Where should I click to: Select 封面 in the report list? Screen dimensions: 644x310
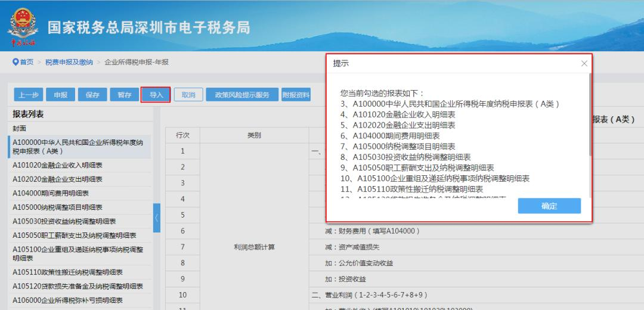pyautogui.click(x=20, y=129)
